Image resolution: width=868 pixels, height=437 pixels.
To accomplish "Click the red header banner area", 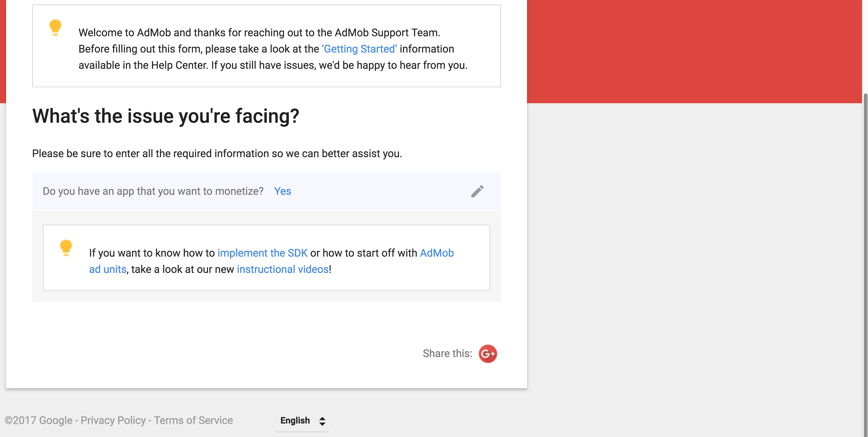I will pyautogui.click(x=694, y=50).
